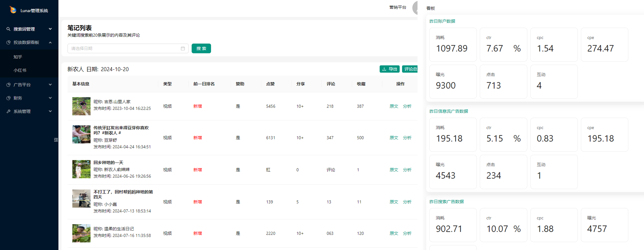Expand the 搜索词管理 menu chevron
Viewport: 644px width, 250px height.
click(x=50, y=29)
